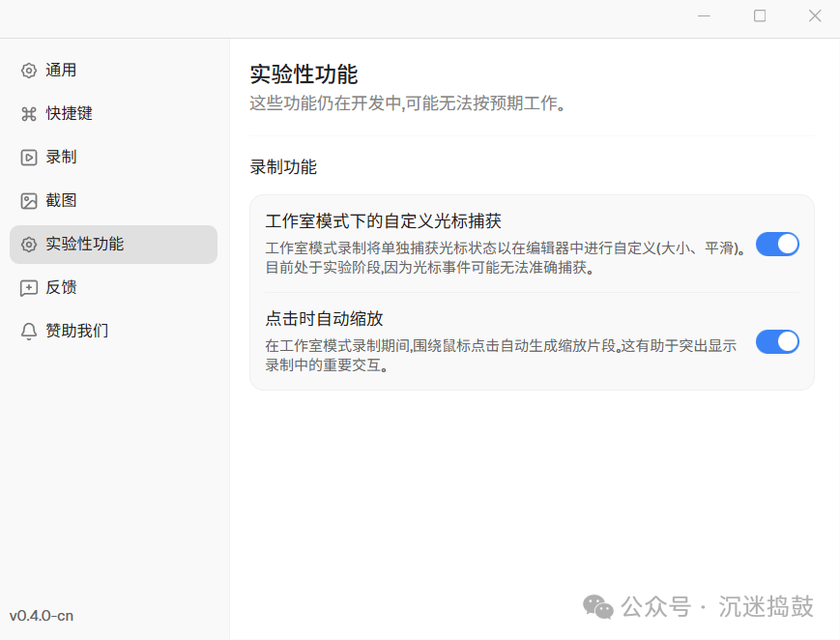Click the bell icon beside 赞助我们
Screen dimensions: 840x640
coord(29,332)
